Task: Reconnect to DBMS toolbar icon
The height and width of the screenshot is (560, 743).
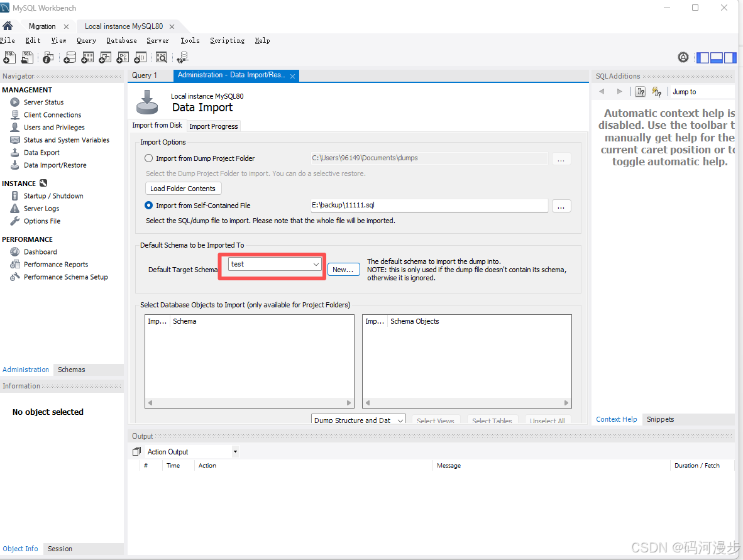Action: point(182,57)
